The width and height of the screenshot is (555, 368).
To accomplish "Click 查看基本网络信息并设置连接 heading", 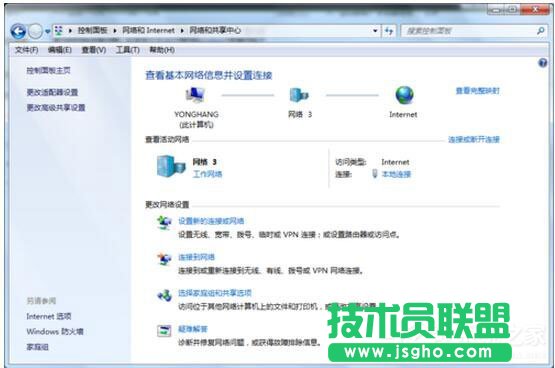I will click(x=209, y=75).
